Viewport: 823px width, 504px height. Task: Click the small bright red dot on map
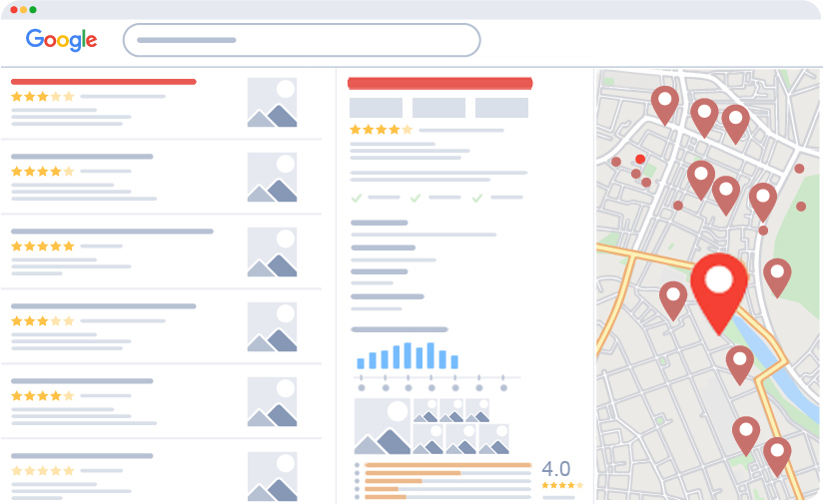pyautogui.click(x=640, y=159)
